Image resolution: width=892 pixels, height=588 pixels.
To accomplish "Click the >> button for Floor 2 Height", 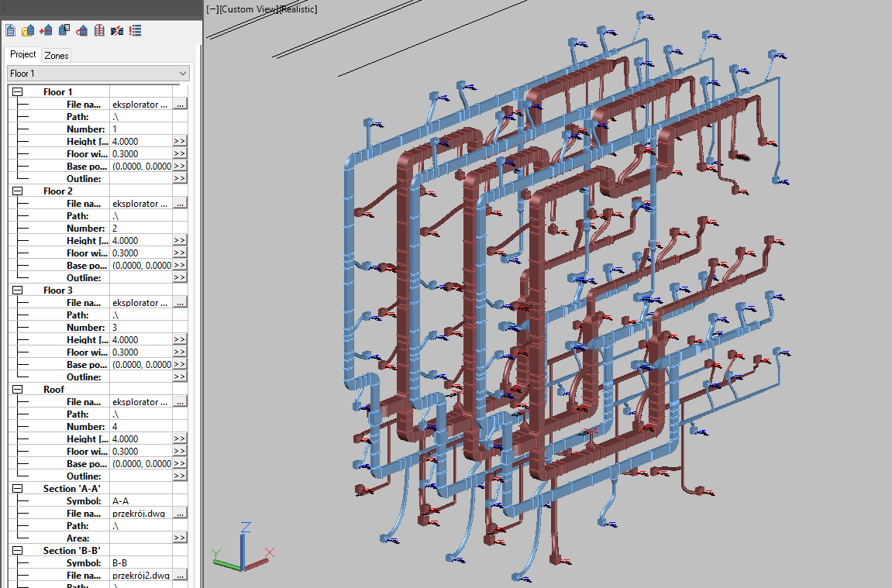I will [x=180, y=241].
